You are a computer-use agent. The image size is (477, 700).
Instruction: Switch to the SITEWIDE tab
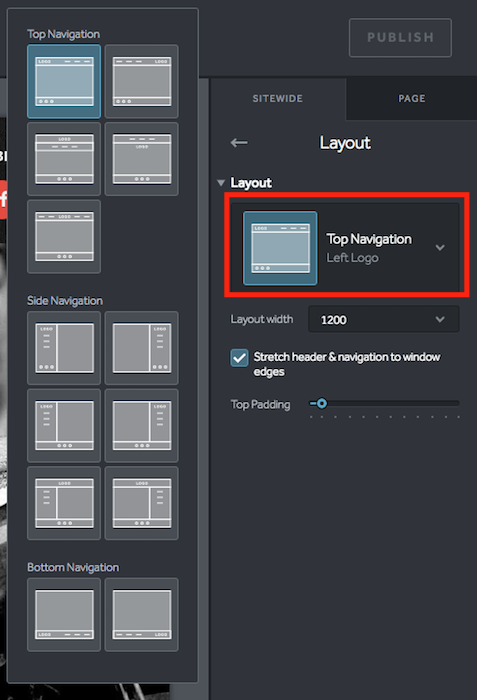point(277,99)
